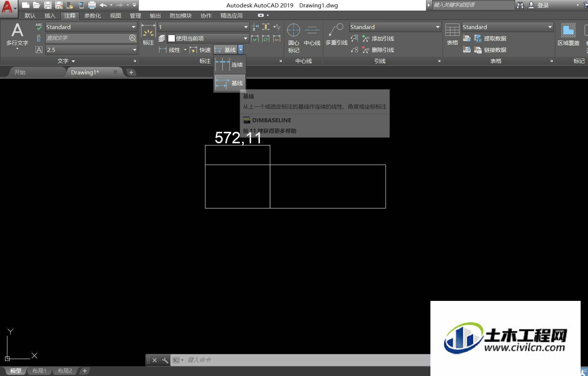This screenshot has width=588, height=376.
Task: Click the dimension break jog-line icon
Action: [x=277, y=27]
